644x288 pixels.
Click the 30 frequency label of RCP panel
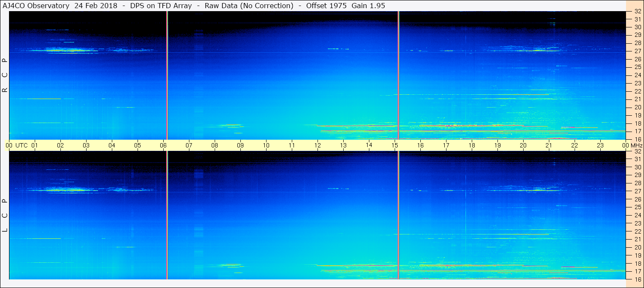click(638, 27)
